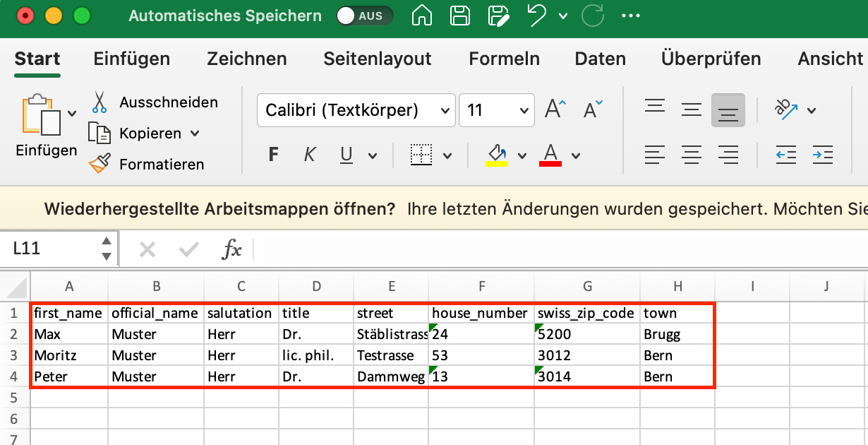This screenshot has width=868, height=445.
Task: Increase font size with large A icon
Action: [555, 110]
